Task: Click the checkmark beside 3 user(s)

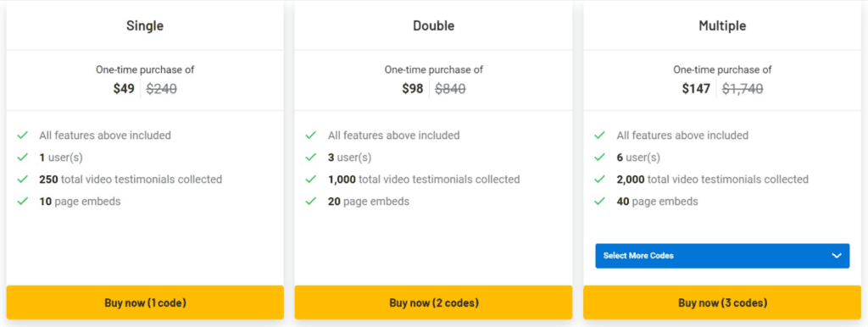Action: click(x=311, y=157)
